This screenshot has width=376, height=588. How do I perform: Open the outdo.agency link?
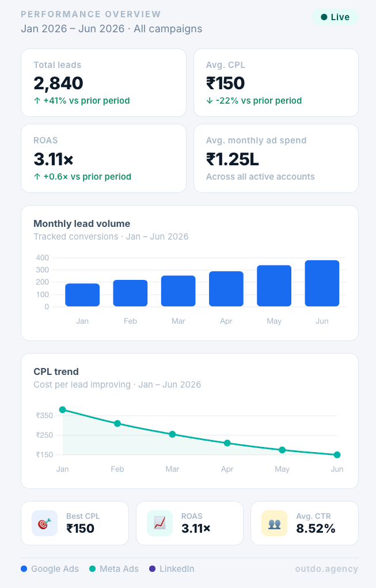[x=326, y=569]
